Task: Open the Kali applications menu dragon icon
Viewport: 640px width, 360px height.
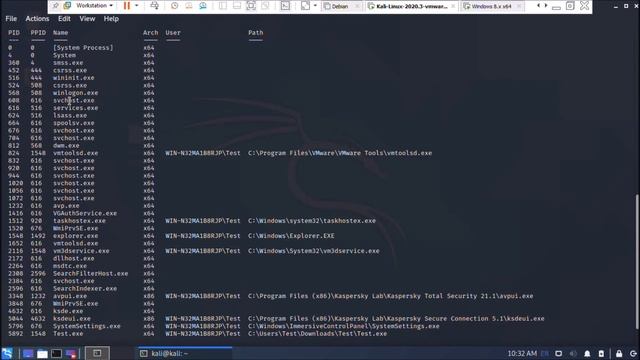Action: pos(7,353)
